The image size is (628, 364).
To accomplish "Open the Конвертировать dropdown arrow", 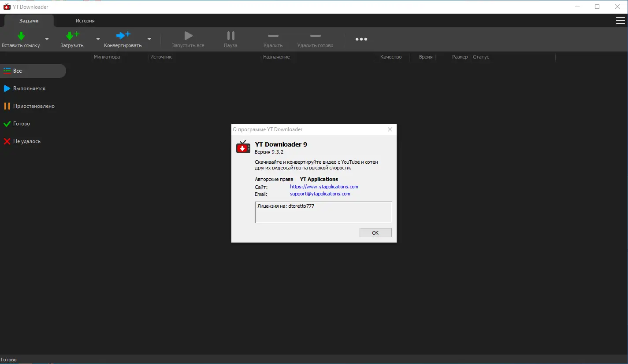I will pyautogui.click(x=149, y=40).
